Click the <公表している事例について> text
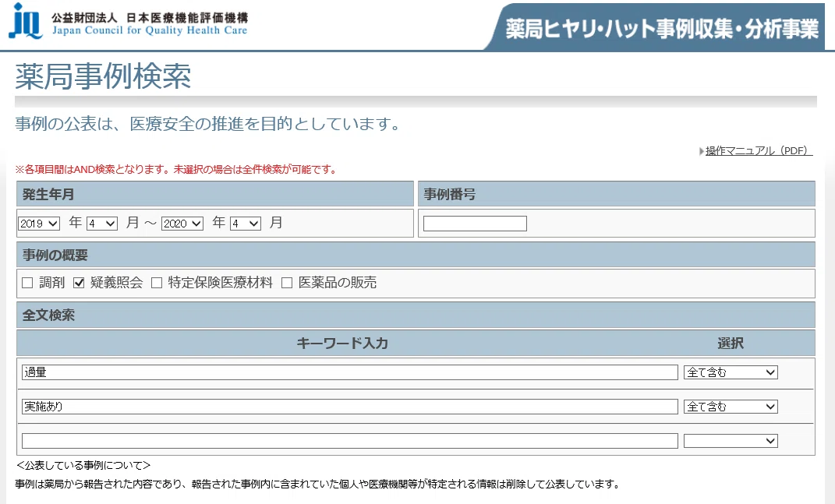The height and width of the screenshot is (504, 835). (x=83, y=466)
